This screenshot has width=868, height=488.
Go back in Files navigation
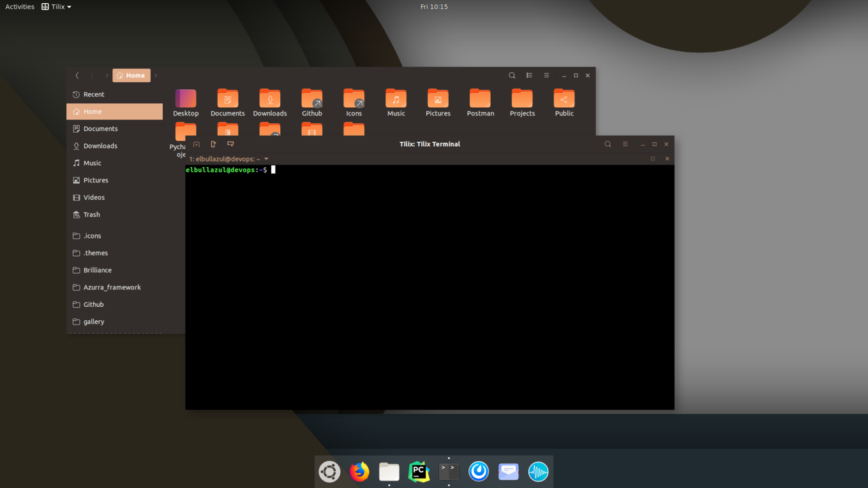(x=77, y=75)
